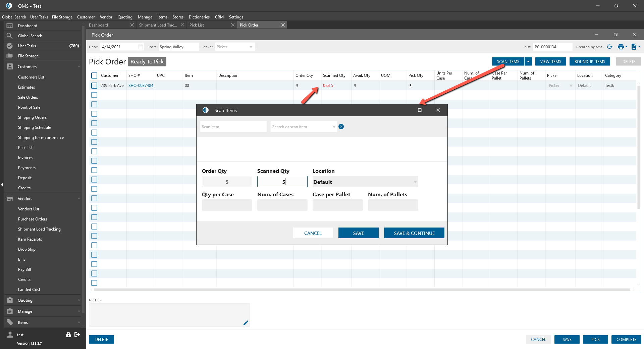Open the Dictionaries menu
The width and height of the screenshot is (644, 349).
199,17
